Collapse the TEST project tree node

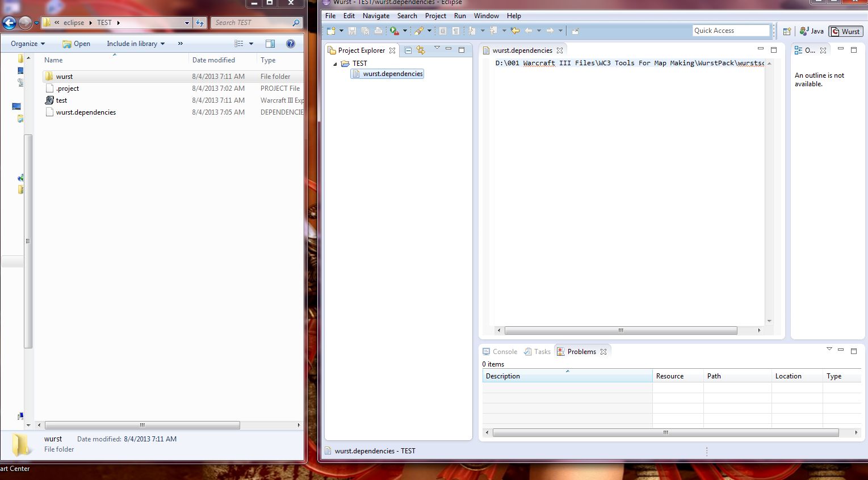335,64
